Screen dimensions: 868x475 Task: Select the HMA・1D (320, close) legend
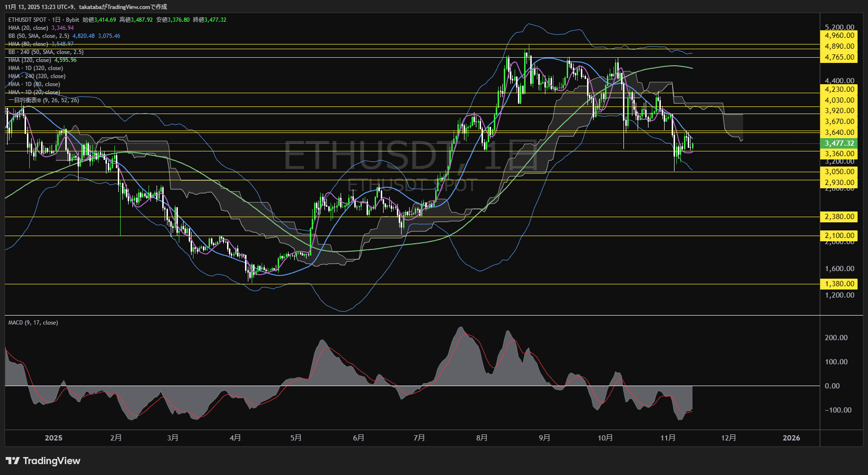pyautogui.click(x=35, y=68)
